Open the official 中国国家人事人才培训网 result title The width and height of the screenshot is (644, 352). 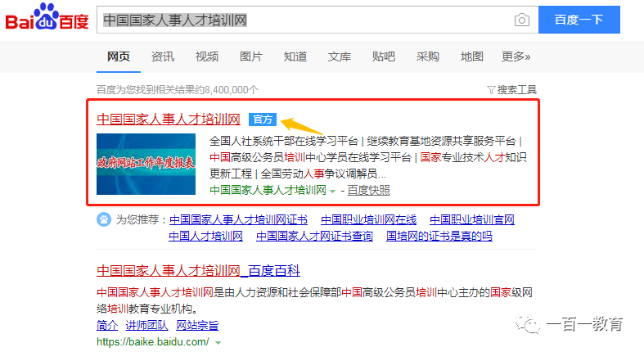coord(169,120)
